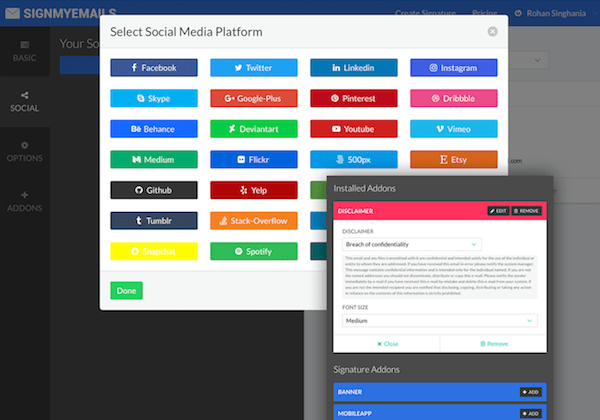This screenshot has width=600, height=420.
Task: Expand the dropdown chevron behind the dialog
Action: 537,60
